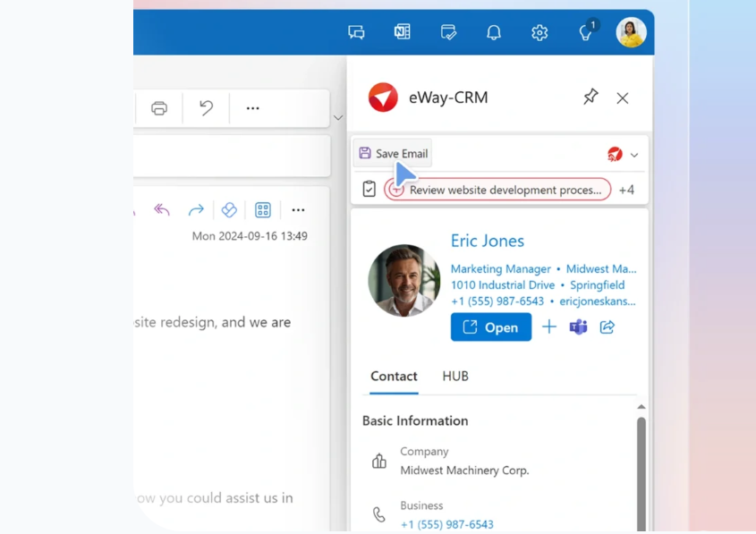
Task: Click Reply All arrow icon
Action: pos(162,210)
